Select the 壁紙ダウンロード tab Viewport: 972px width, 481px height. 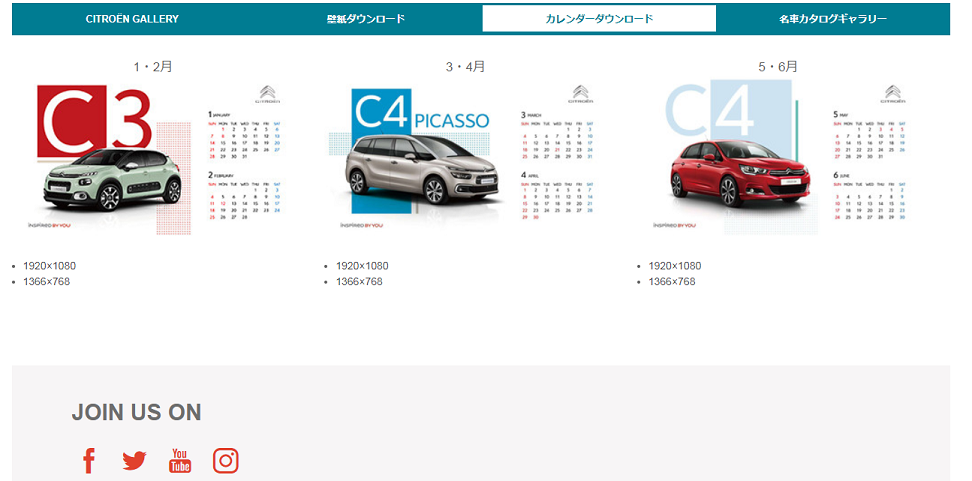coord(366,19)
